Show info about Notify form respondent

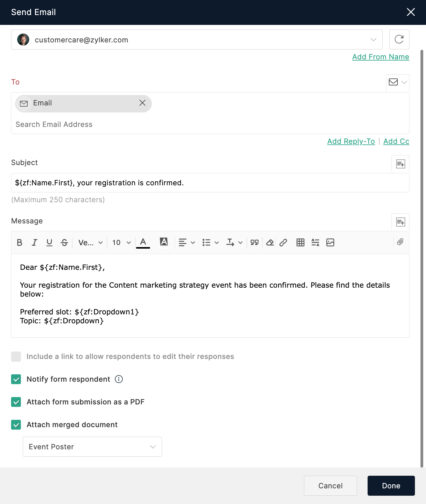pos(119,379)
